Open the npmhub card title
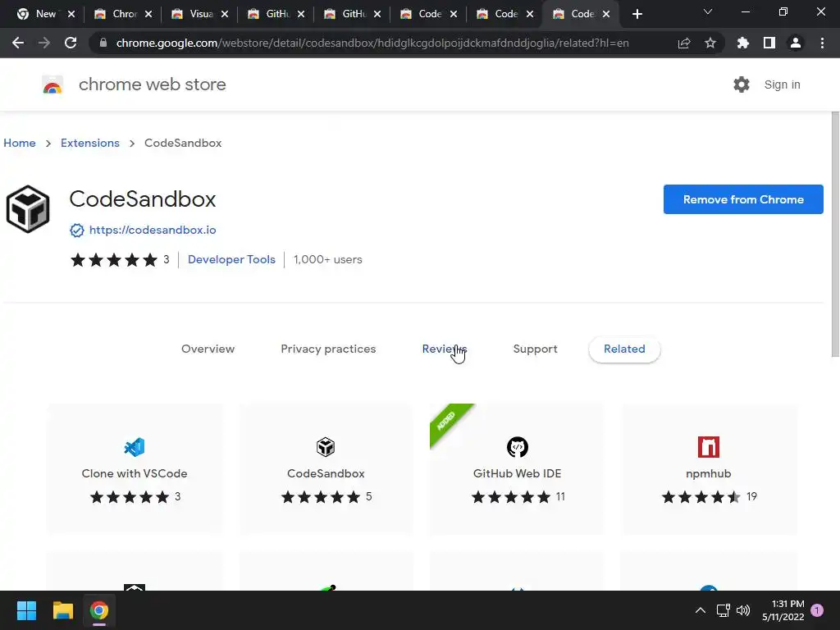This screenshot has width=840, height=630. pos(708,473)
